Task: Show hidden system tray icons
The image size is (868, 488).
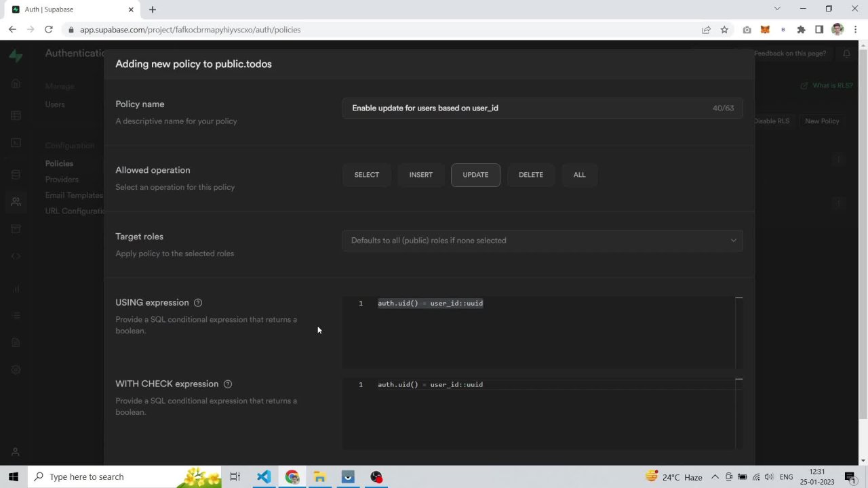Action: [715, 477]
